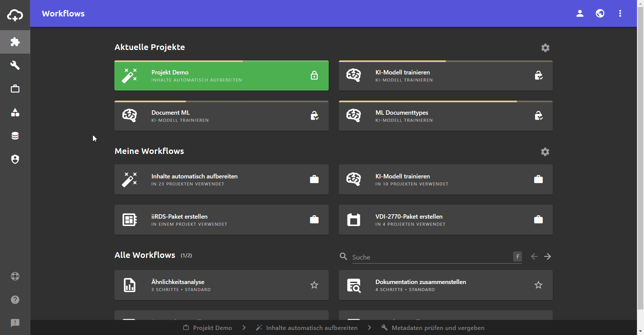Open the VDI-2770-Paket erstellen workflow card
644x335 pixels.
coord(446,220)
